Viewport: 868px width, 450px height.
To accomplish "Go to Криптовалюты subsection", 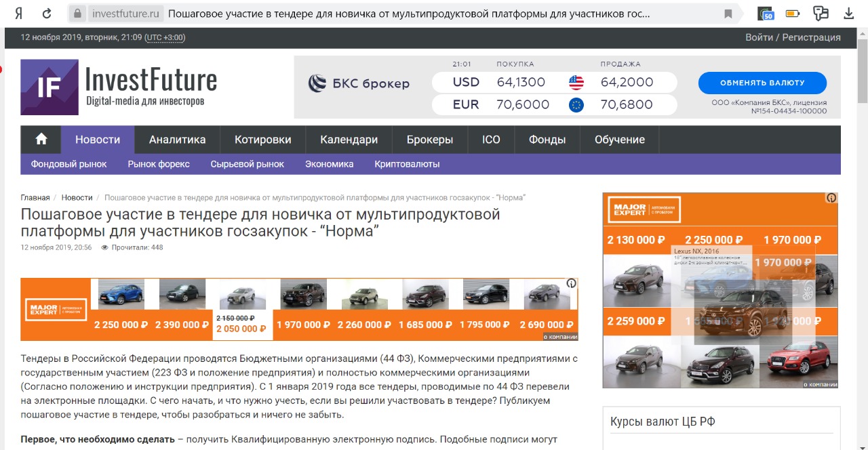I will click(407, 164).
